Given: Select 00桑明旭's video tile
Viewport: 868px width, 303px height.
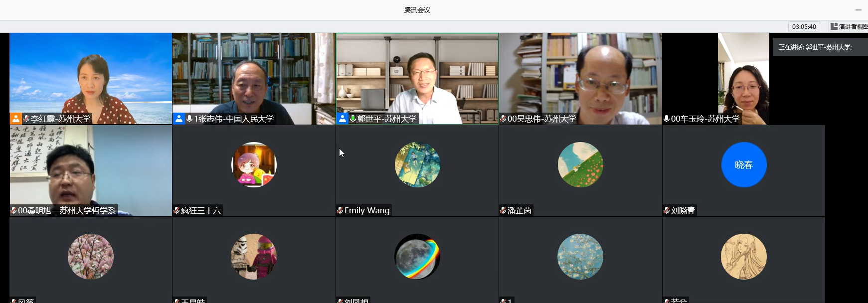Looking at the screenshot, I should tap(91, 167).
